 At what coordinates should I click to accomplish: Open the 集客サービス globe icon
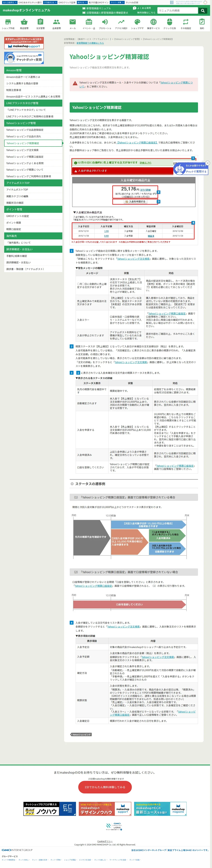[153, 24]
